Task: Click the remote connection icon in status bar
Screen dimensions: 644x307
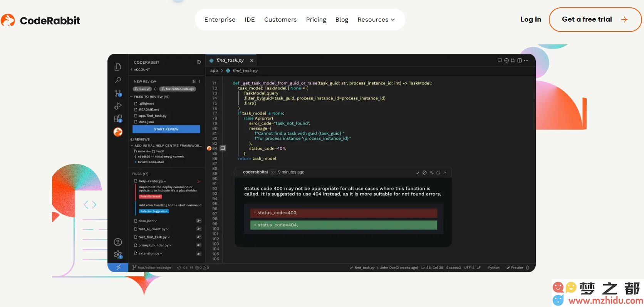Action: point(118,267)
